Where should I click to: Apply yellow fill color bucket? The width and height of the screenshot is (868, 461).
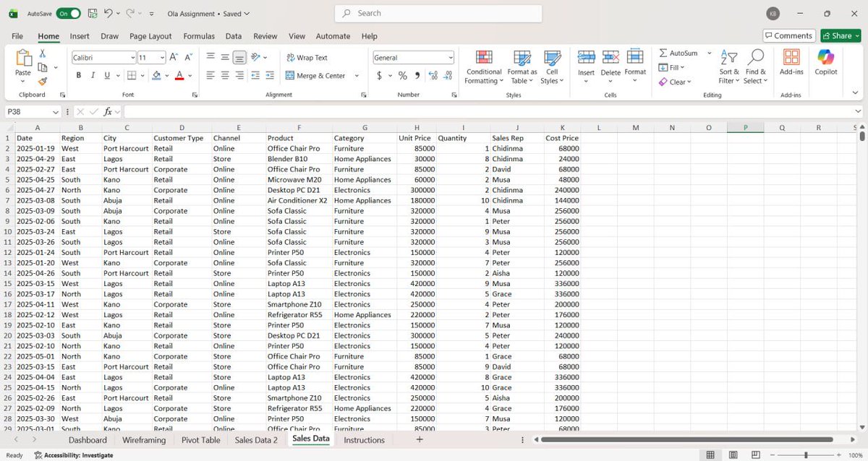(x=156, y=75)
